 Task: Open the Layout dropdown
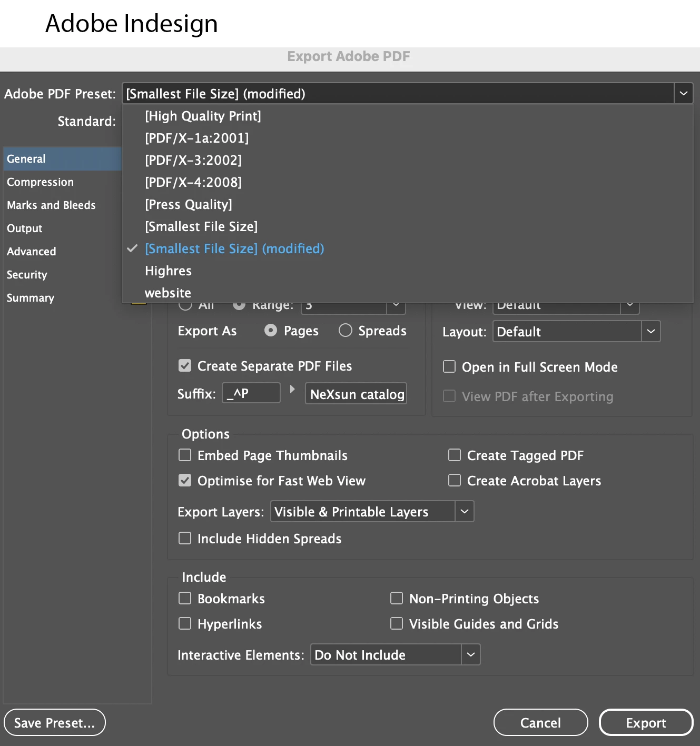(x=577, y=332)
